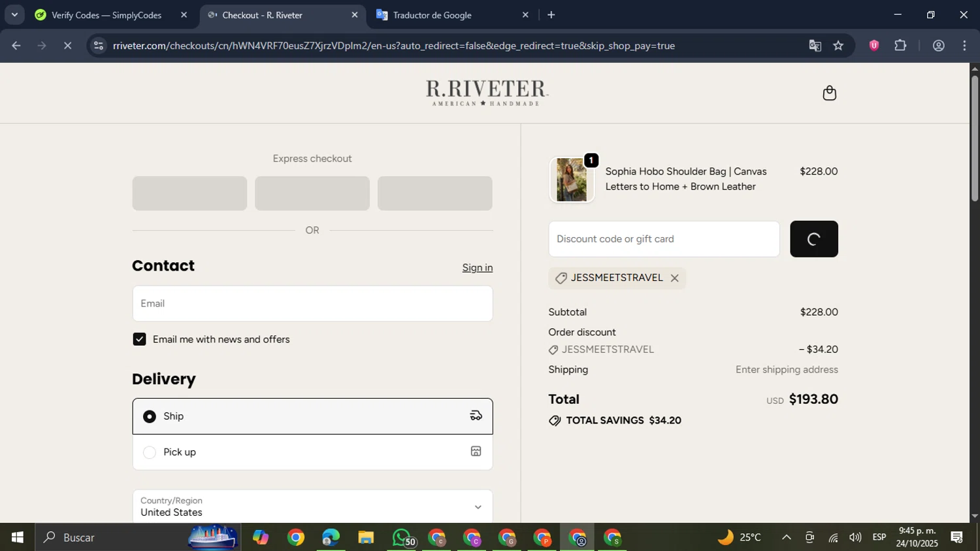
Task: Bookmark this page with the star icon
Action: pos(839,46)
